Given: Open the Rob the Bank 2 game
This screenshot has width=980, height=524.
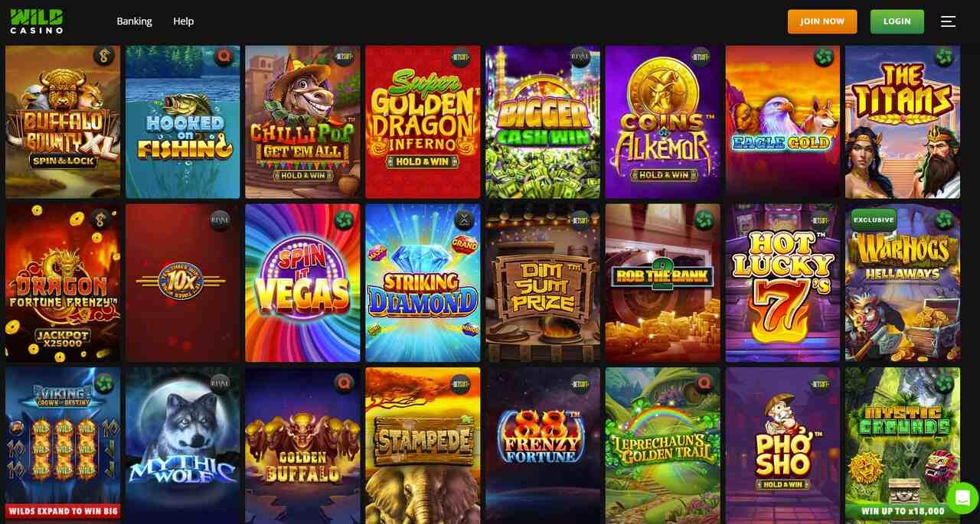Looking at the screenshot, I should [x=663, y=283].
